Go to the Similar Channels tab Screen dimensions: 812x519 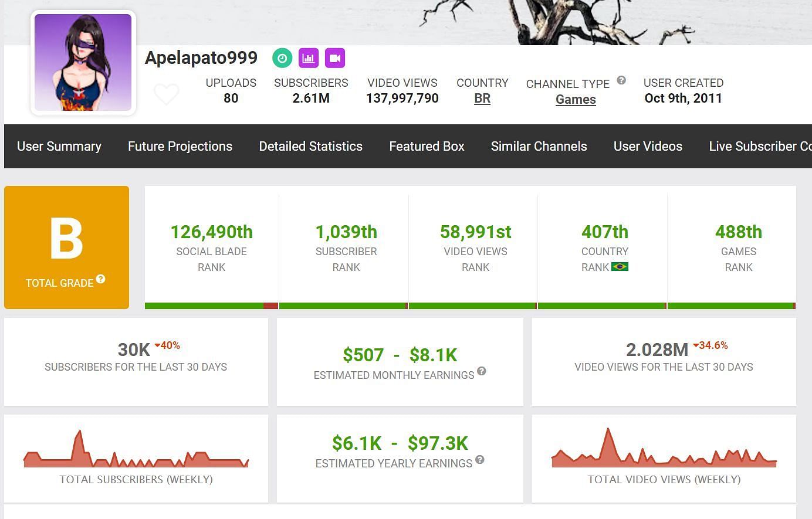coord(539,146)
